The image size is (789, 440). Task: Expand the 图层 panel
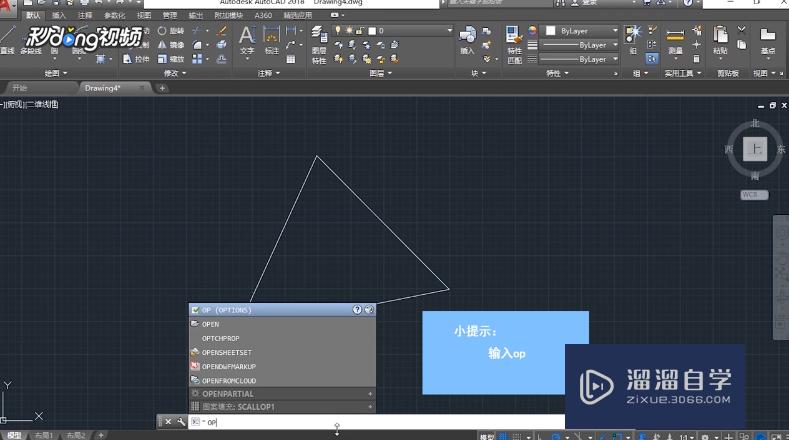[380, 74]
